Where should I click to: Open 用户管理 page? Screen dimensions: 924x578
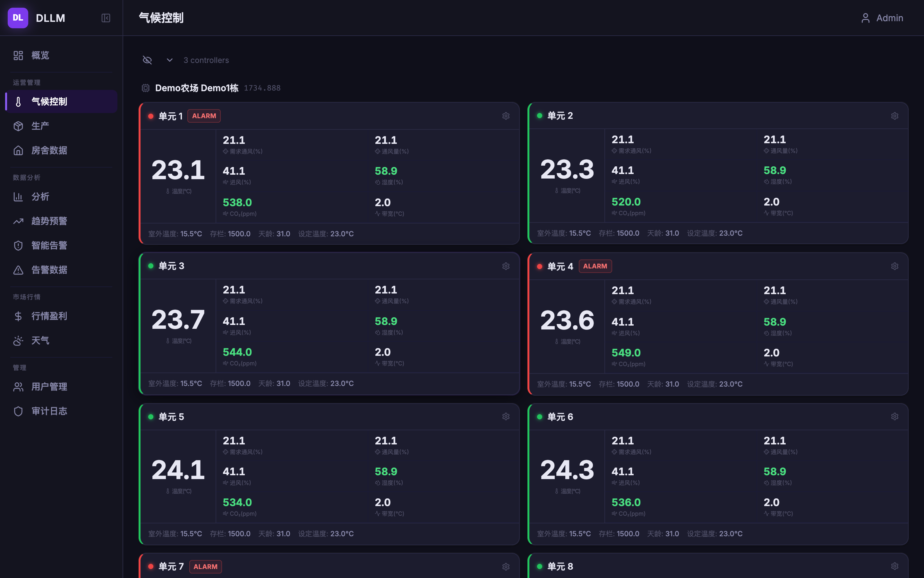tap(61, 387)
